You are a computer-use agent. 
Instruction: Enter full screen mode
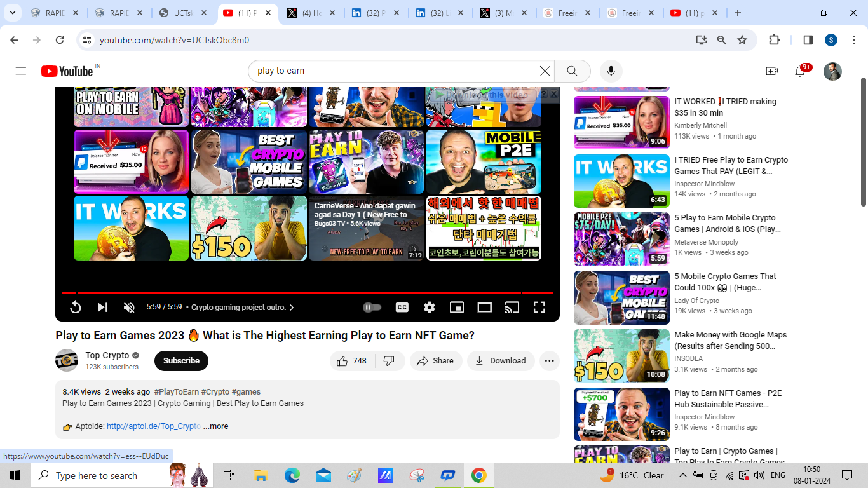tap(539, 308)
